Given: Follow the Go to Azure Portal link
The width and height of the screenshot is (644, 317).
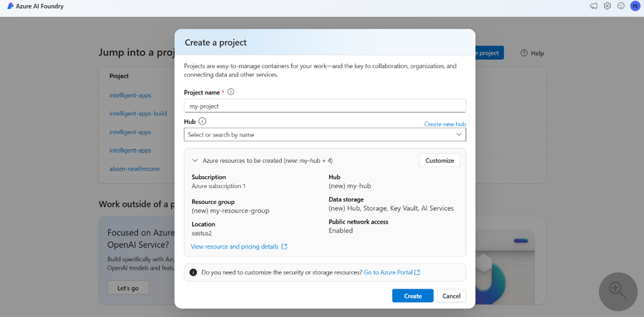Looking at the screenshot, I should [x=388, y=272].
